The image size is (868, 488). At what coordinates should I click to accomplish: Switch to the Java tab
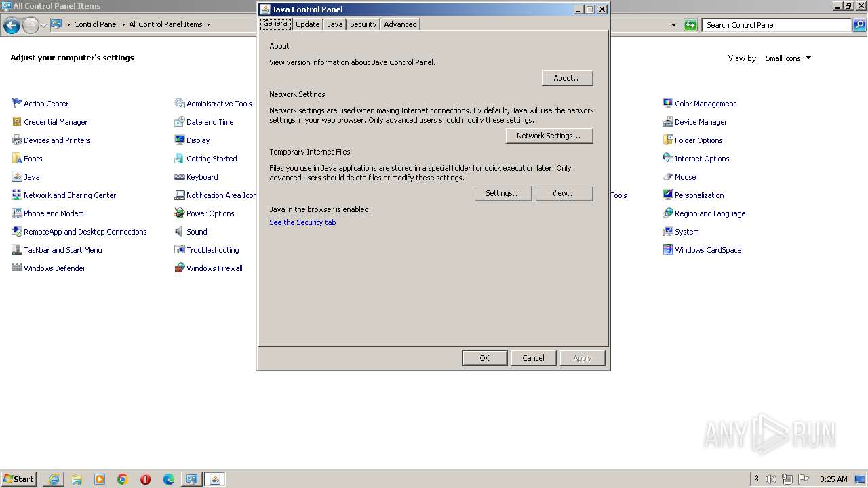point(335,24)
